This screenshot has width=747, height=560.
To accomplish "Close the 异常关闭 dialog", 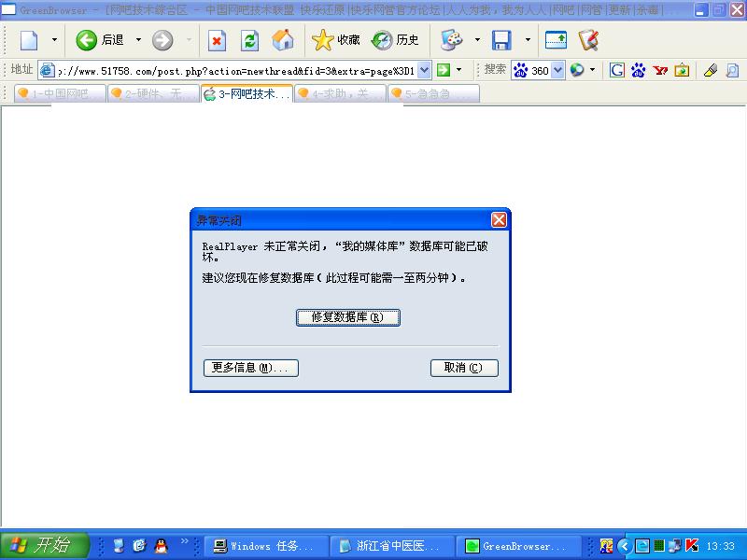I will (499, 220).
